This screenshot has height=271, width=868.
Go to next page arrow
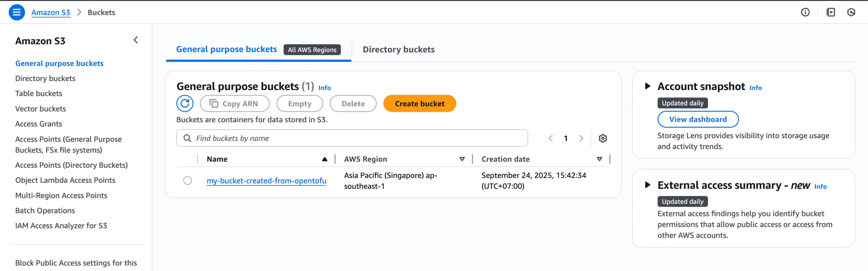581,138
